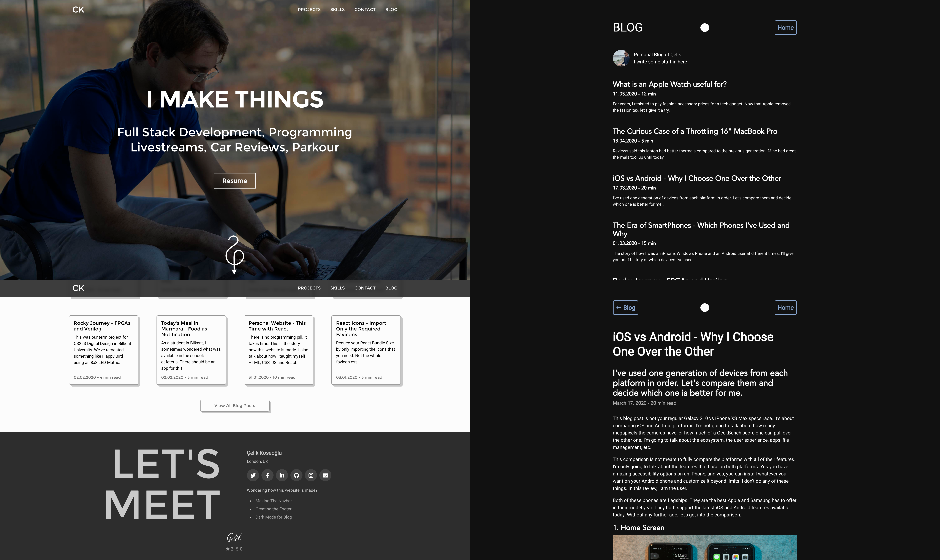940x560 pixels.
Task: Click 'March 17, 2020 - 20 min read' text
Action: (x=644, y=403)
